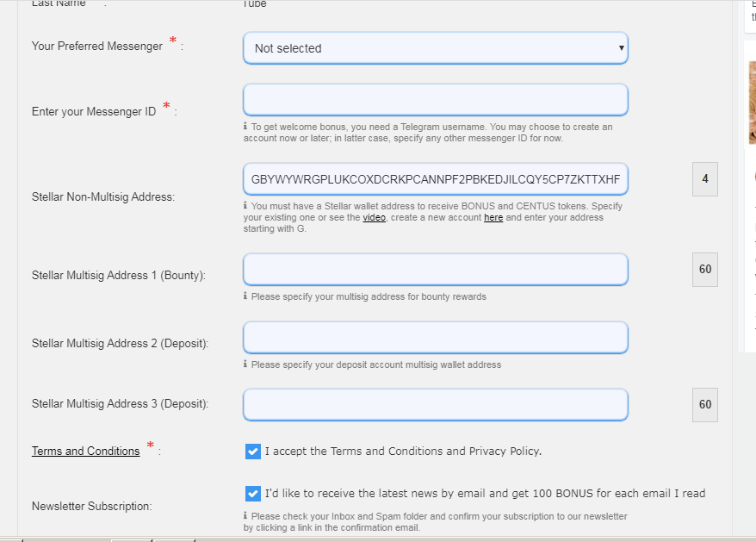Click info icon beside Telegram username hint
The width and height of the screenshot is (756, 542).
[245, 127]
